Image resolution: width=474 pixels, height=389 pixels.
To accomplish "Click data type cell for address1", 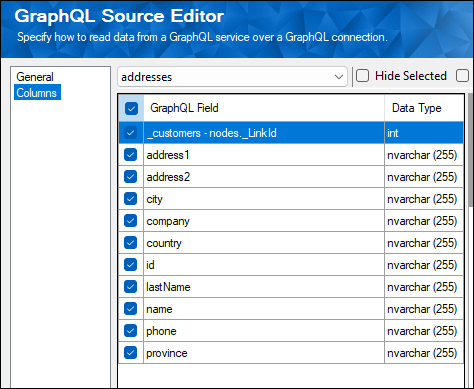I will 424,155.
